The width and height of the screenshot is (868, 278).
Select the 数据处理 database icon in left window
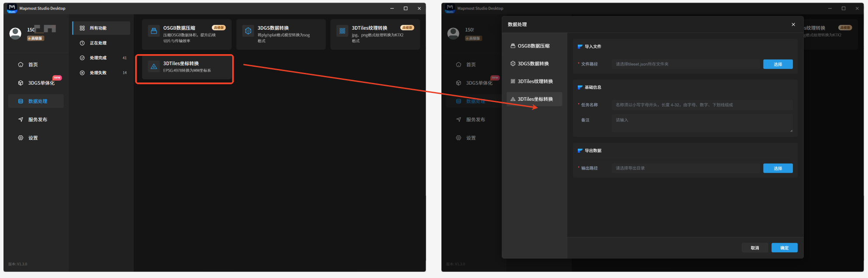pyautogui.click(x=21, y=101)
